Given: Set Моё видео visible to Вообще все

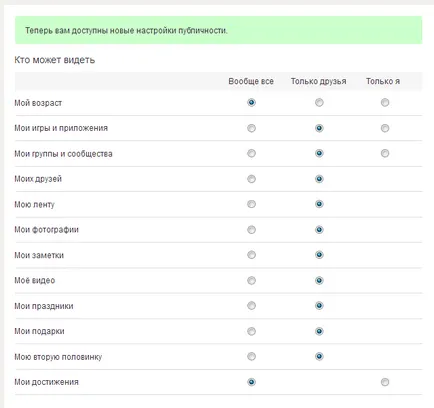Looking at the screenshot, I should click(x=251, y=281).
